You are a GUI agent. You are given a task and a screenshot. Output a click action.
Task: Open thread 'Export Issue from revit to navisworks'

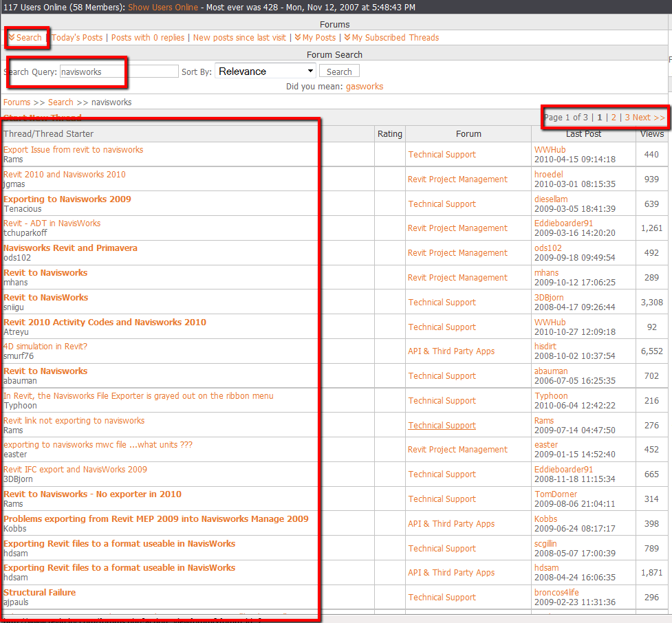pyautogui.click(x=74, y=149)
